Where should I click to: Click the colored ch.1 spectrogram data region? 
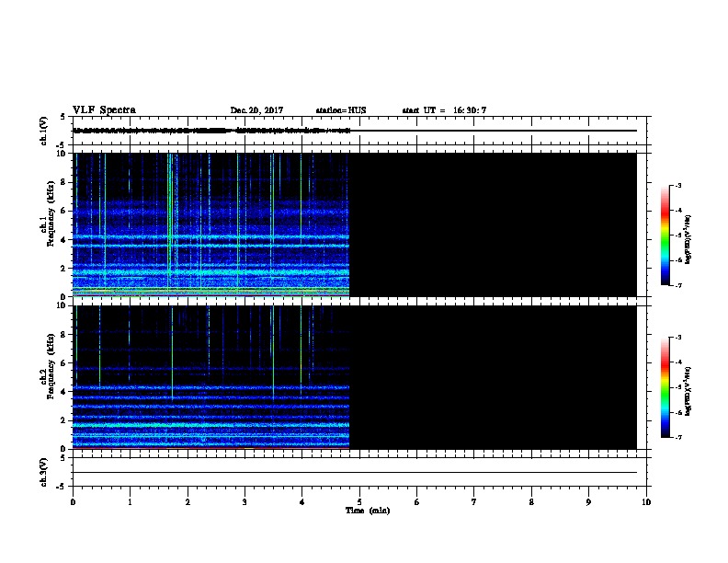tap(210, 224)
